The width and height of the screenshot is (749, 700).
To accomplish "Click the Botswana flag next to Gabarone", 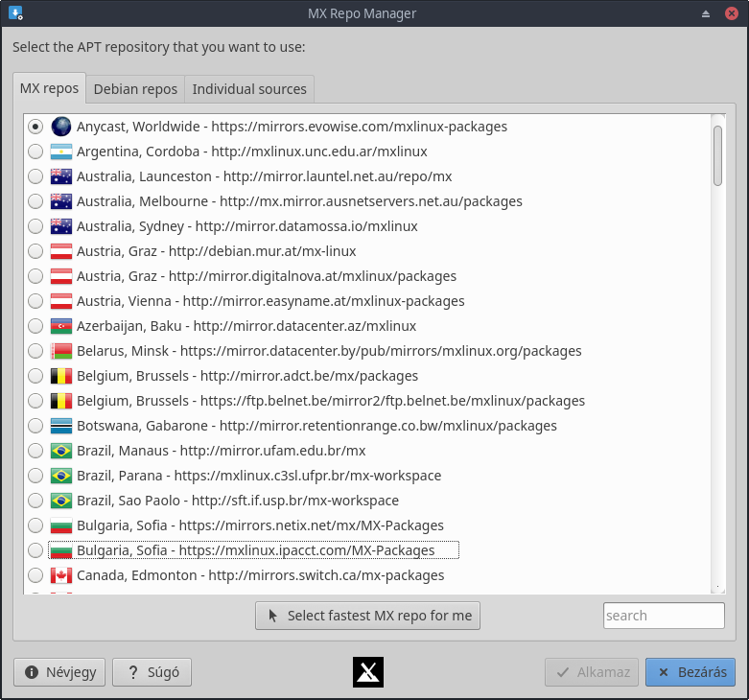I will (x=61, y=426).
